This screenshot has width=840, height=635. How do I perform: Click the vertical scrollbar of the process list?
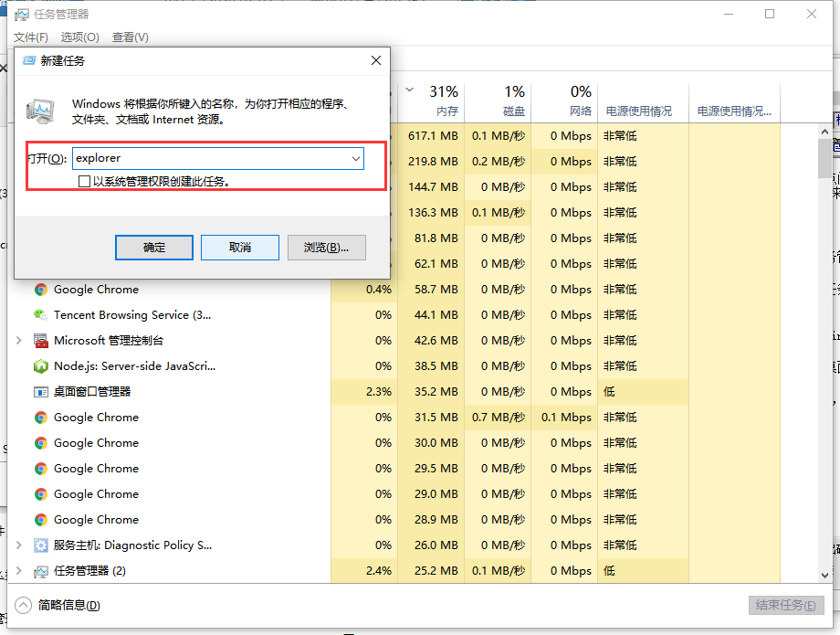tap(824, 365)
